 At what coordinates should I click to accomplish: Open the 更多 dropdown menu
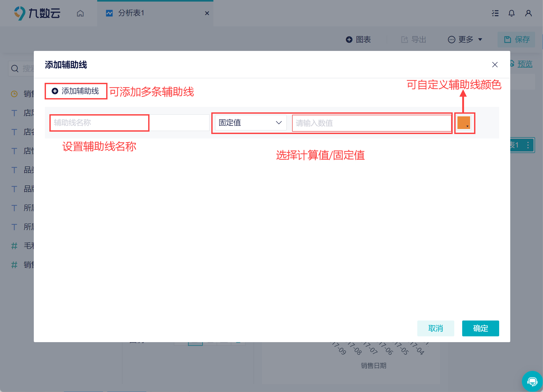[465, 40]
